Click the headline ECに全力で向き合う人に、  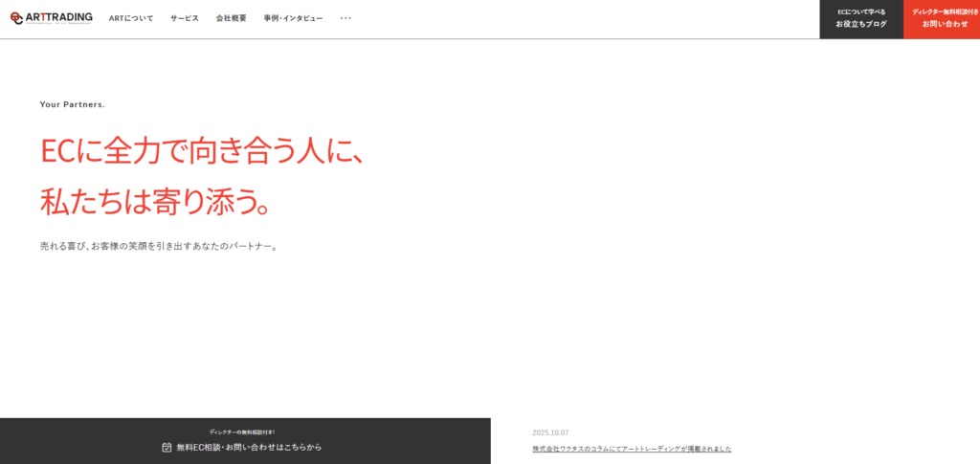pos(203,152)
